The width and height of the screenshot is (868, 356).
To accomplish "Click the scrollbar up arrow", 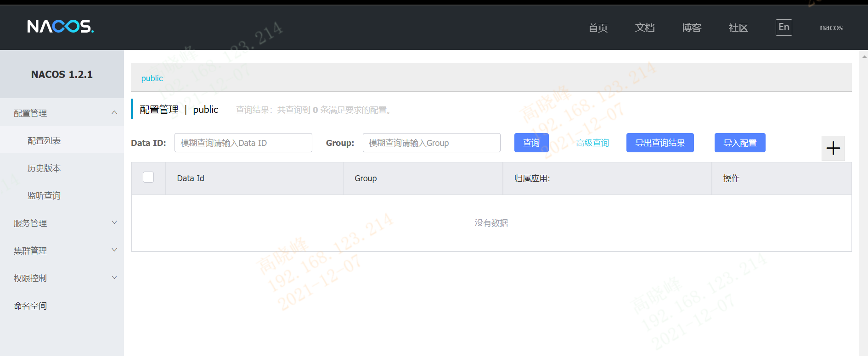I will [x=864, y=57].
